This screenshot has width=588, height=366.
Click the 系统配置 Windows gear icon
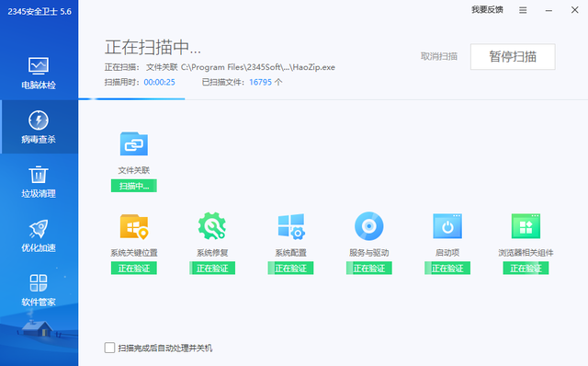[291, 226]
